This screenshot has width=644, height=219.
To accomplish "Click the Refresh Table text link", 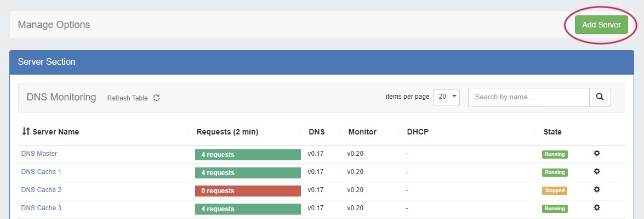I will click(127, 98).
